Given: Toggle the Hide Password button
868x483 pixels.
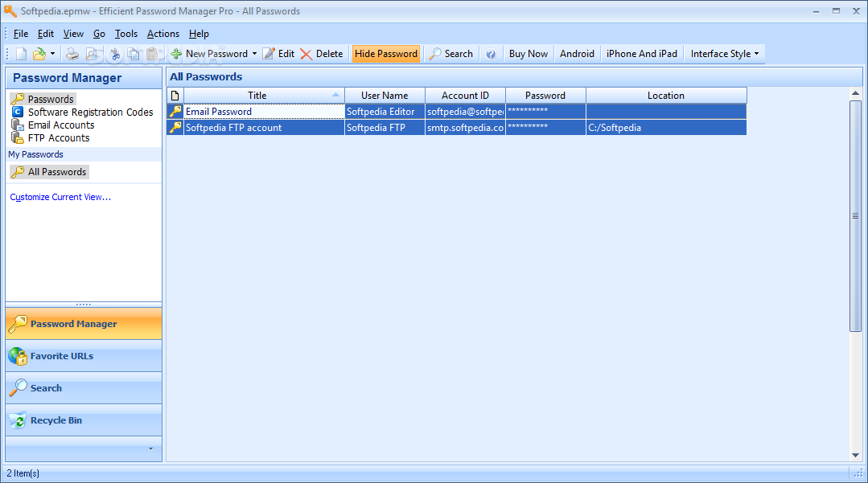Looking at the screenshot, I should (x=386, y=54).
